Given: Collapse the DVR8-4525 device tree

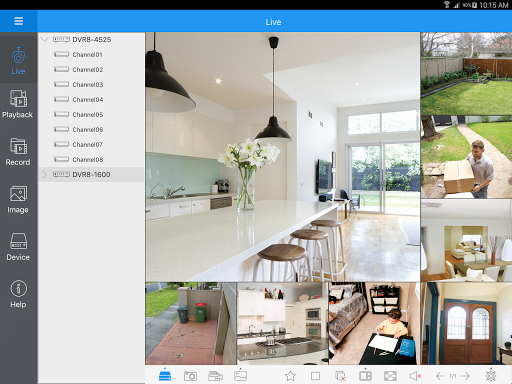Looking at the screenshot, I should (x=45, y=40).
